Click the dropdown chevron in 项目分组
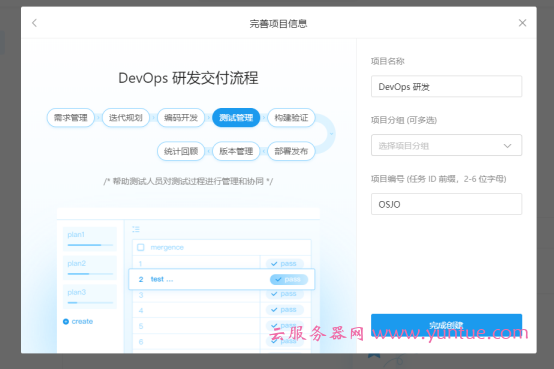 point(507,146)
